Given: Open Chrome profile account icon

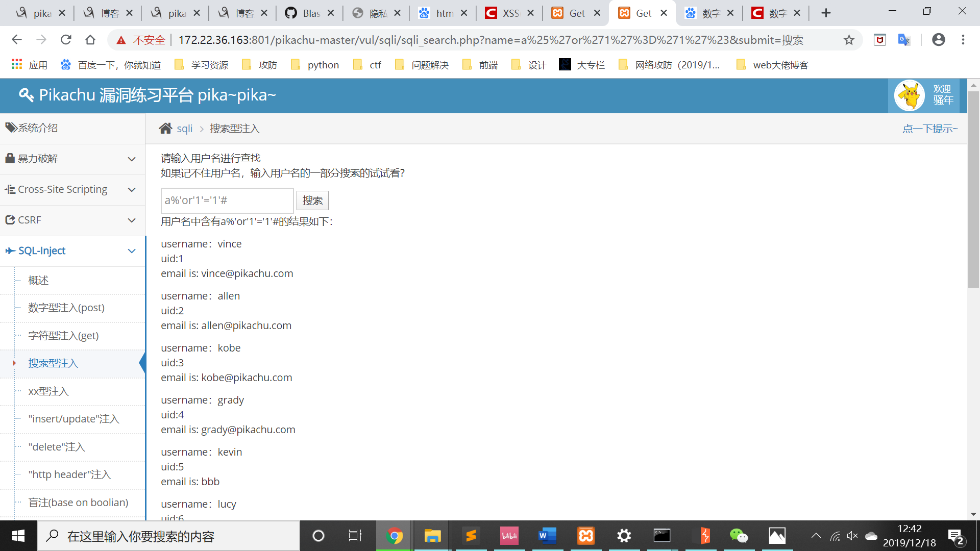Looking at the screenshot, I should point(938,40).
